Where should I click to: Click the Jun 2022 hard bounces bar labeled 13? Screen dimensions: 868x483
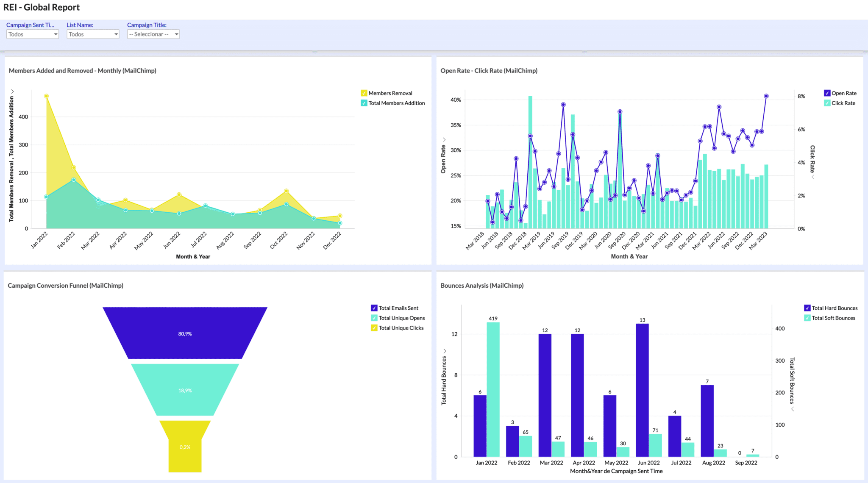[642, 390]
